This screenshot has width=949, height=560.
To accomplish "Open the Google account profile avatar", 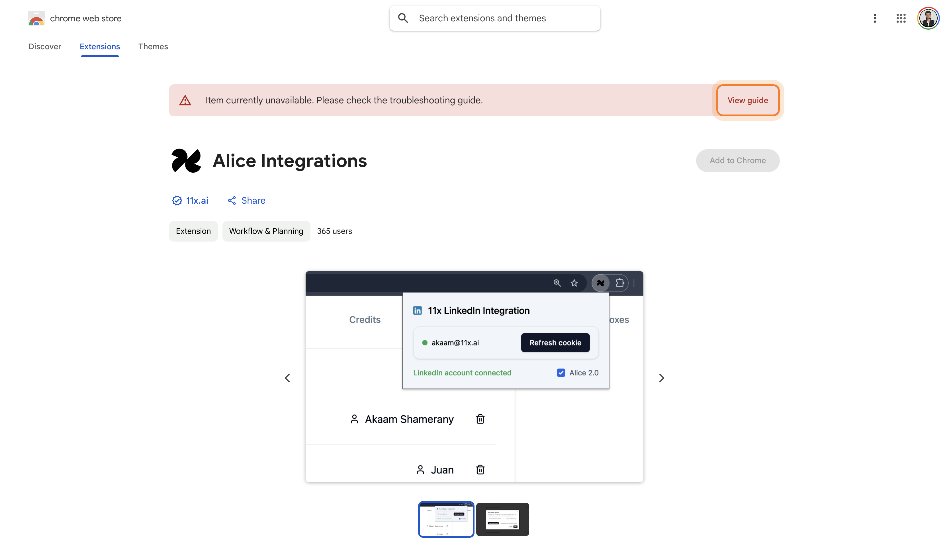I will [928, 18].
